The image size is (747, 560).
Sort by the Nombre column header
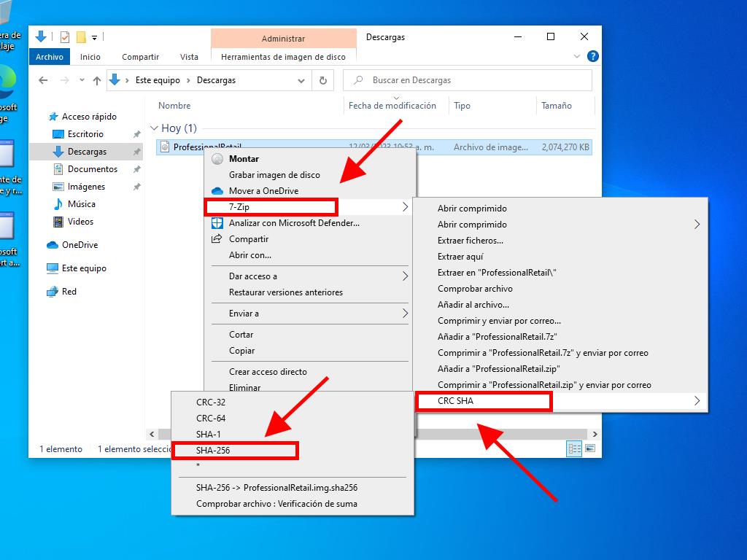tap(174, 106)
